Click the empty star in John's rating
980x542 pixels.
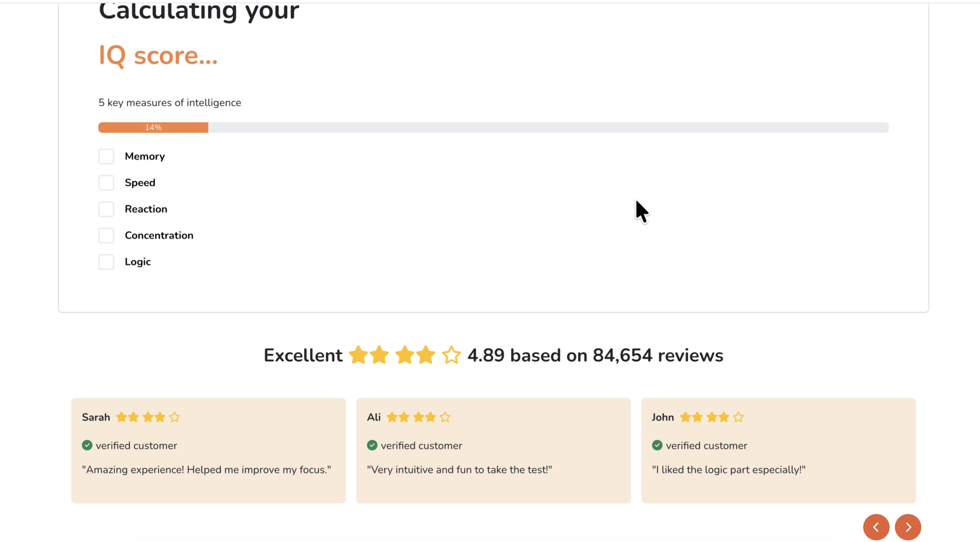click(738, 417)
